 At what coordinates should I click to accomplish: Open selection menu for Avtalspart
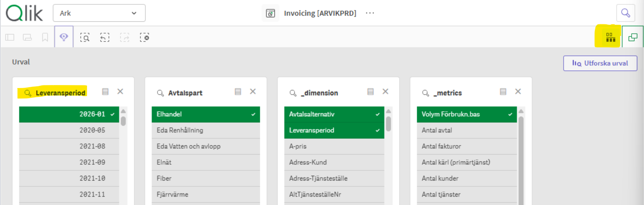click(x=238, y=92)
